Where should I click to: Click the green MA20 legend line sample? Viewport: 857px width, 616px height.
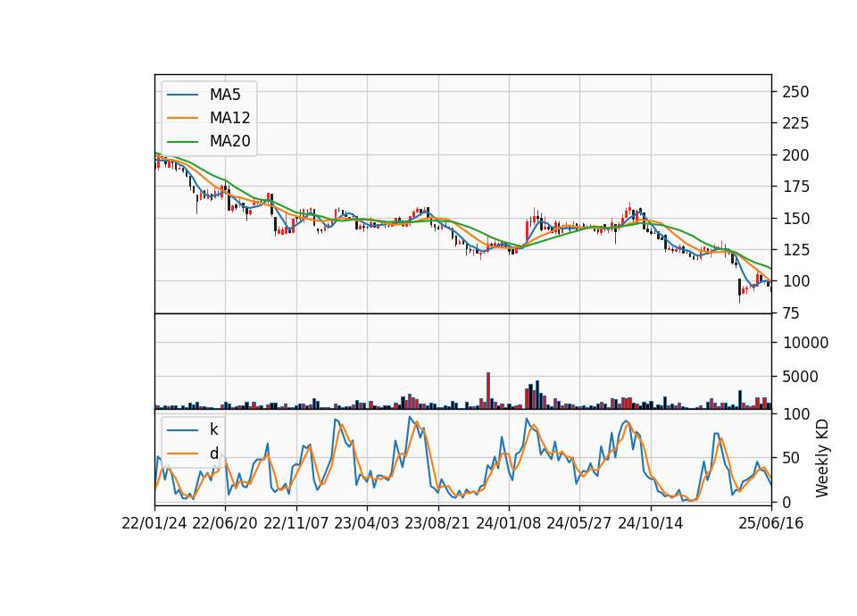click(182, 141)
